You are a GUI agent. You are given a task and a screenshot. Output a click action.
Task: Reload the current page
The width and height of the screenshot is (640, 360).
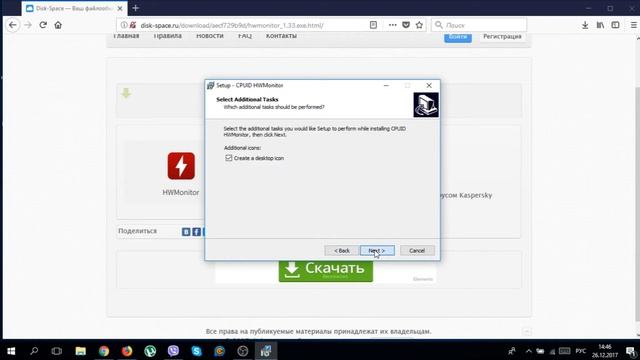coord(43,25)
